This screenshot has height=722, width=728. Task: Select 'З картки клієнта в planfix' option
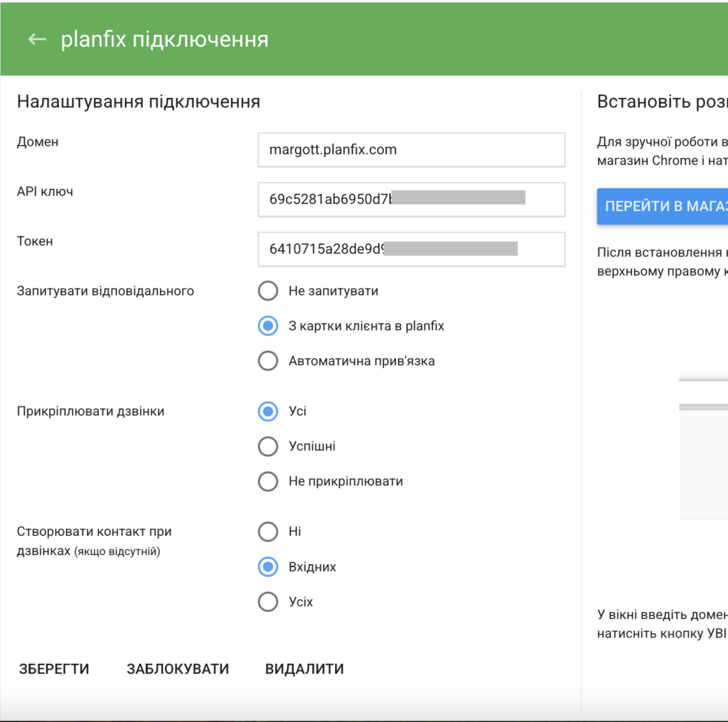pyautogui.click(x=268, y=325)
